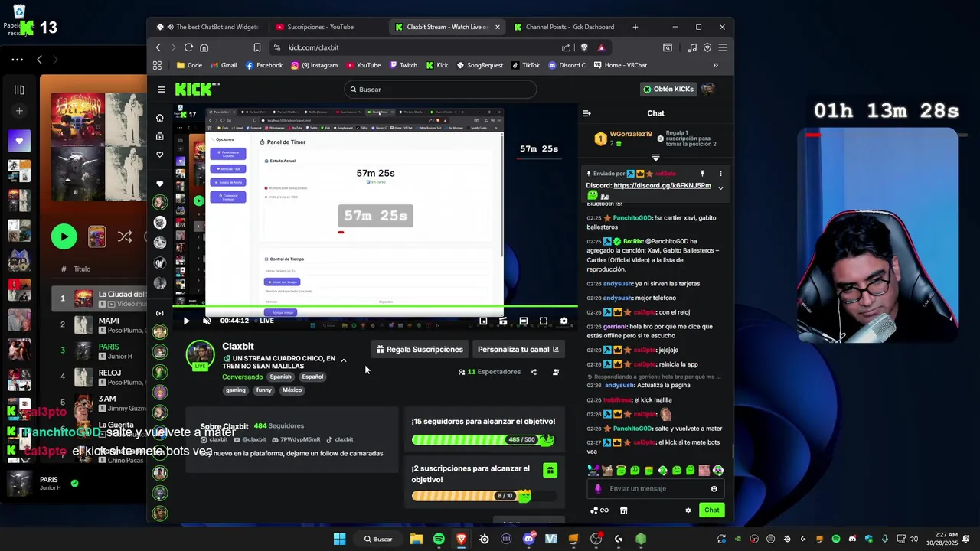This screenshot has height=551, width=980.
Task: Open the SongRequest bookmark
Action: 480,66
